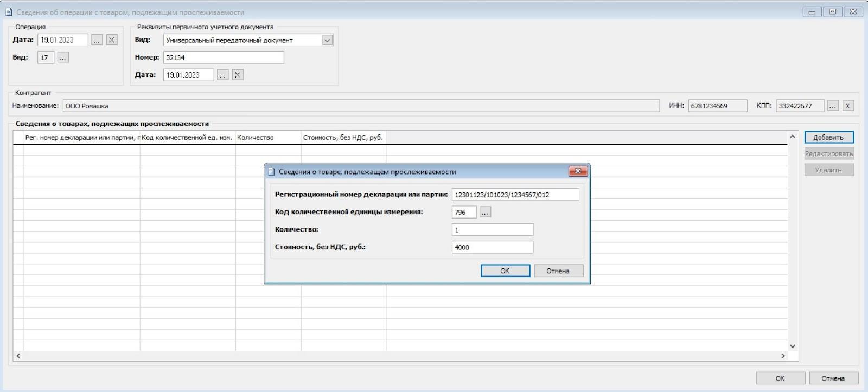
Task: Click the Стоимость, без НДС column header
Action: tap(344, 138)
